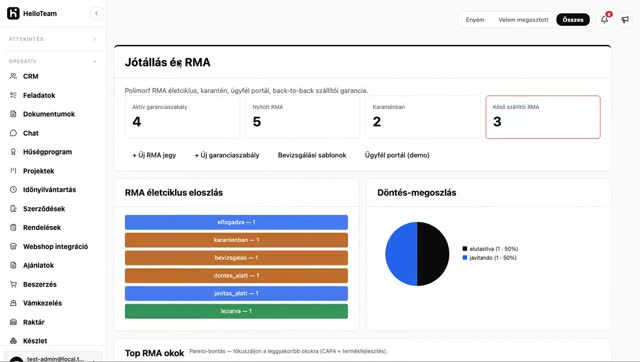
Task: Select the javitas_alatt — 1 bar
Action: coord(236,293)
